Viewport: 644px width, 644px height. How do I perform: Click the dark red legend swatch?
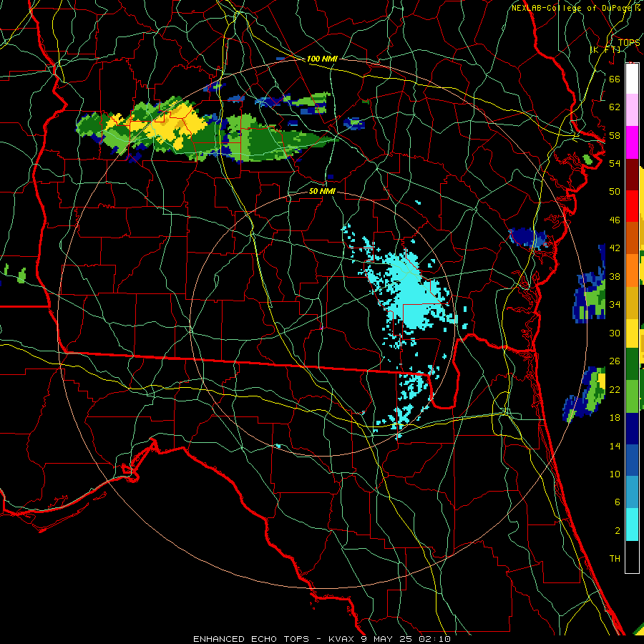pyautogui.click(x=632, y=175)
